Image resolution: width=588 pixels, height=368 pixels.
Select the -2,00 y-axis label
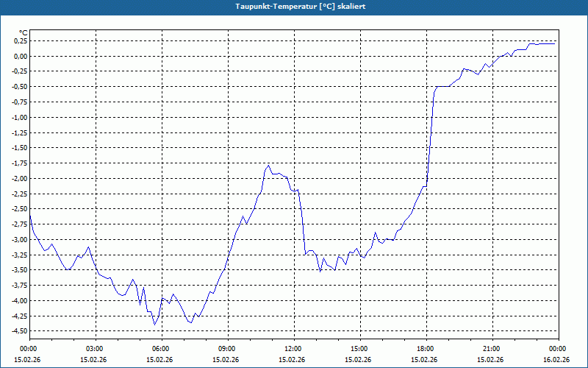20,178
